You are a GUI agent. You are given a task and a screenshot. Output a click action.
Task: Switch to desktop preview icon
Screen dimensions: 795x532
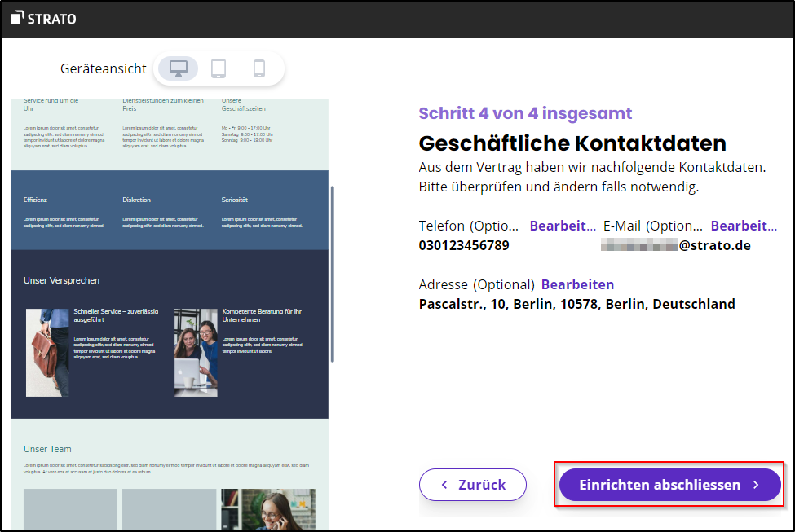pyautogui.click(x=178, y=68)
